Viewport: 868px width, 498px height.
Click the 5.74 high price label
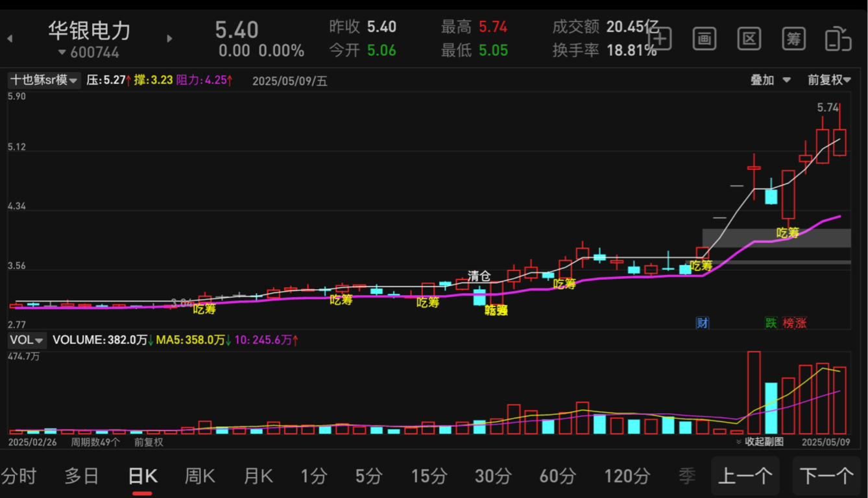828,108
